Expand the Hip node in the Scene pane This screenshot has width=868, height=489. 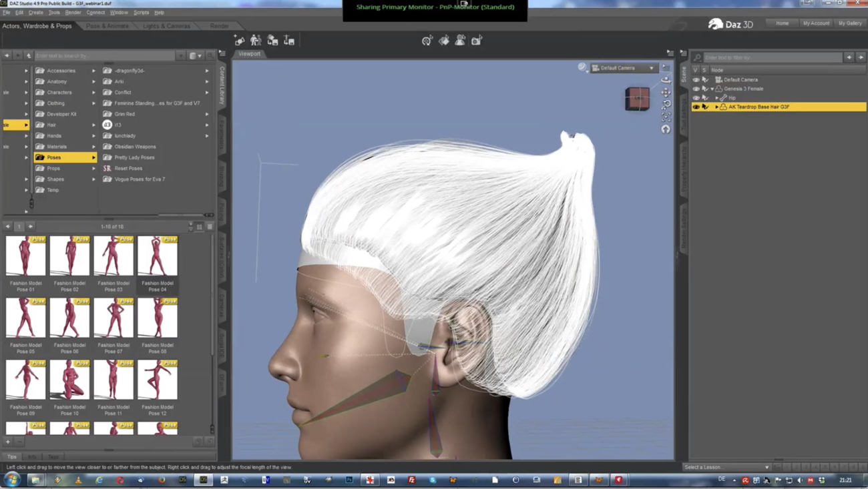716,97
